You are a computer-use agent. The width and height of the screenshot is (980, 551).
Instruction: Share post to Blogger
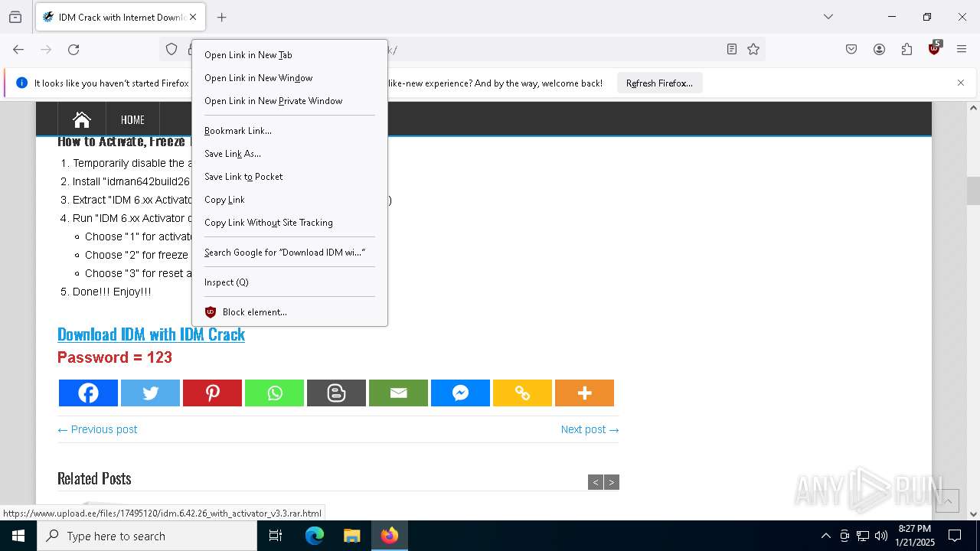336,393
